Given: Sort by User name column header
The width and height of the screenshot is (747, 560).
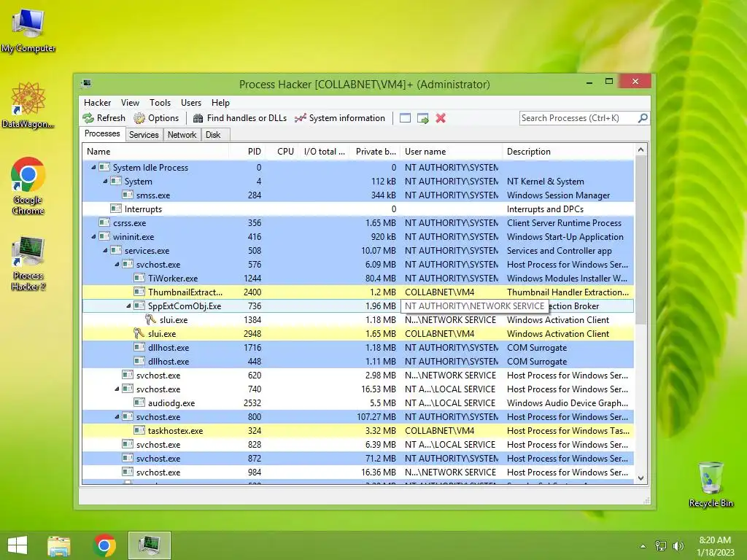Looking at the screenshot, I should coord(451,152).
